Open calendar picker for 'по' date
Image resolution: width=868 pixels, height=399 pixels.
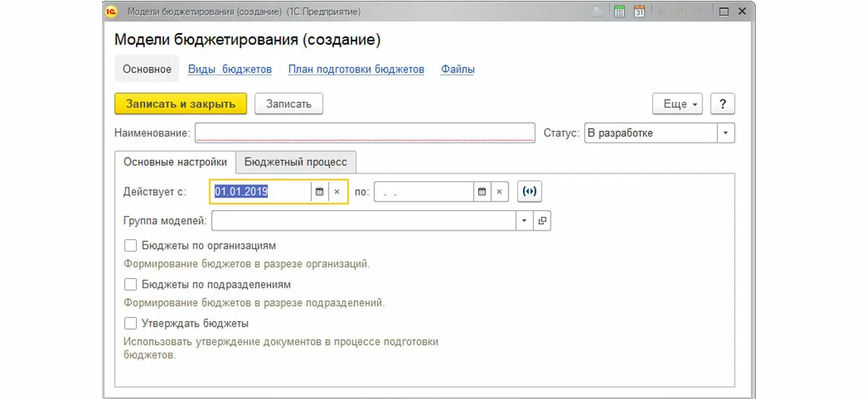click(482, 192)
